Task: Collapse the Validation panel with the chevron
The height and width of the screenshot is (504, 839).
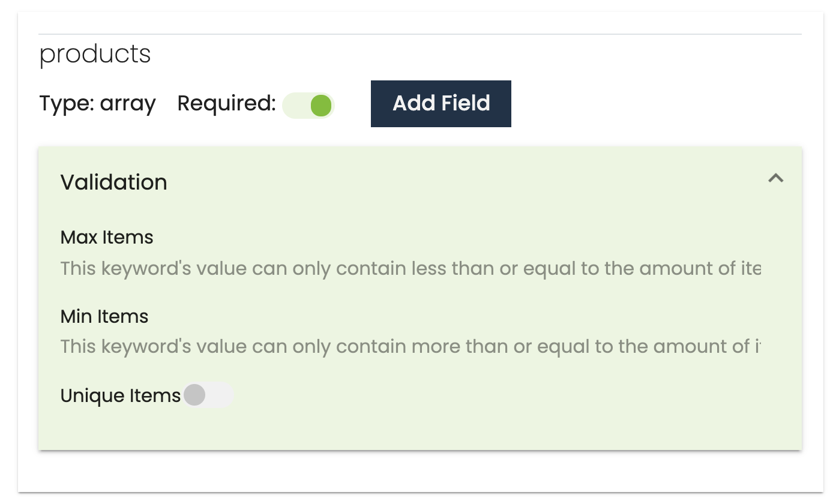Action: [x=776, y=178]
